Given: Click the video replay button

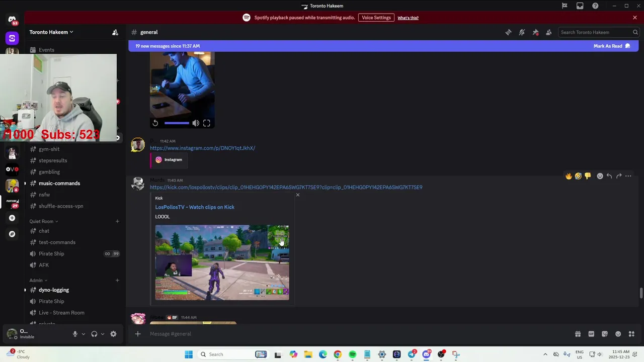Looking at the screenshot, I should coord(155,123).
